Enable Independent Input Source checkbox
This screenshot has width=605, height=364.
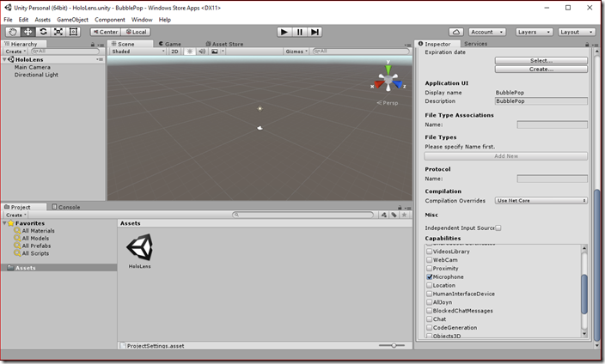498,227
